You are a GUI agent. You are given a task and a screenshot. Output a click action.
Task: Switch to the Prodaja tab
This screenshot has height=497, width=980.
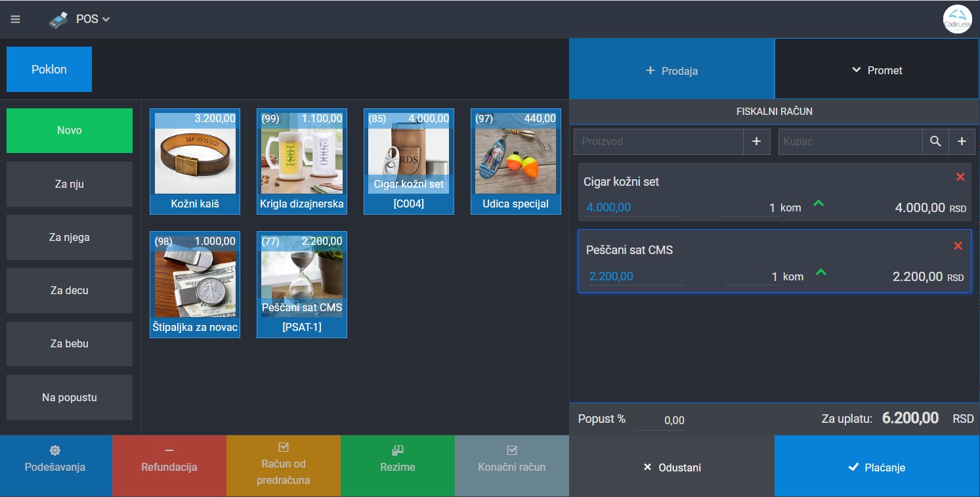coord(672,70)
